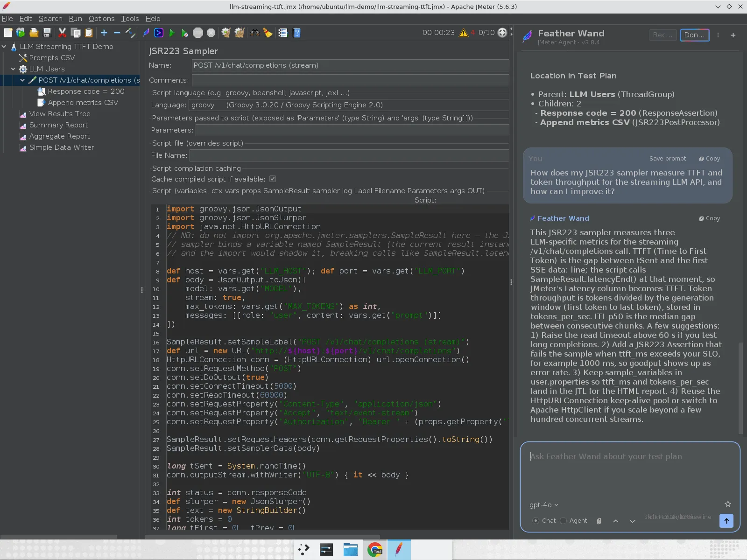Click Copy on the Feather Wand reply

[710, 218]
